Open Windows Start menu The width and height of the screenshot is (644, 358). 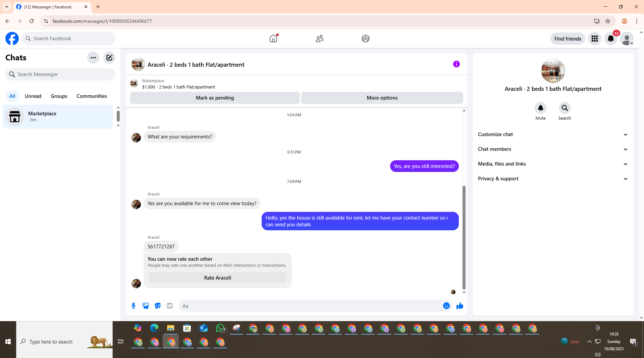(x=8, y=342)
